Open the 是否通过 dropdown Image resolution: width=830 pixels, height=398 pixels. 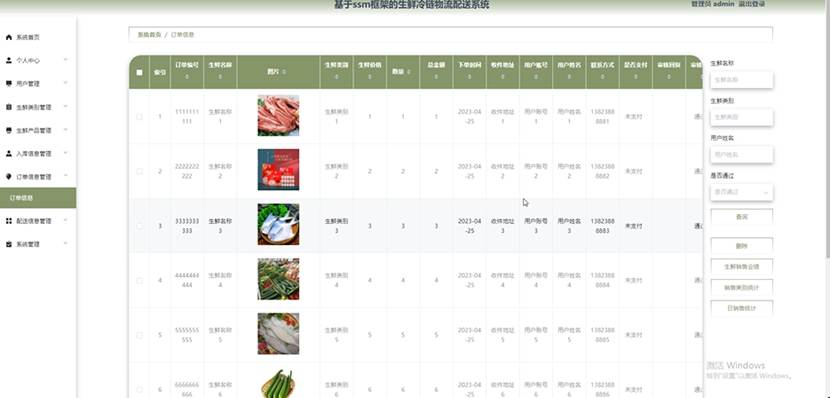click(x=741, y=192)
